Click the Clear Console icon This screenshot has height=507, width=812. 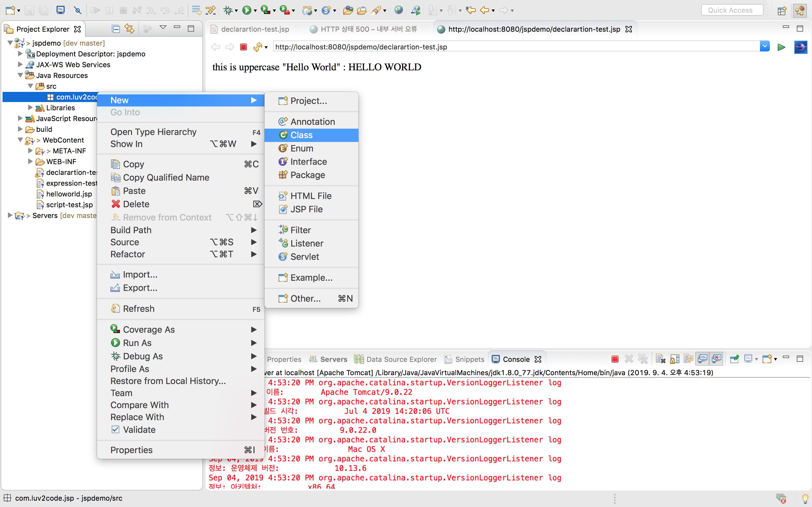(660, 359)
